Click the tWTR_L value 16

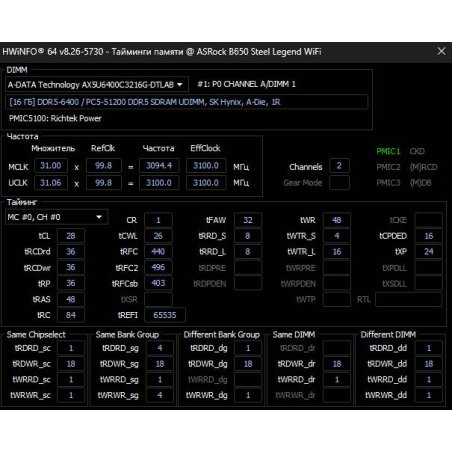(x=337, y=251)
